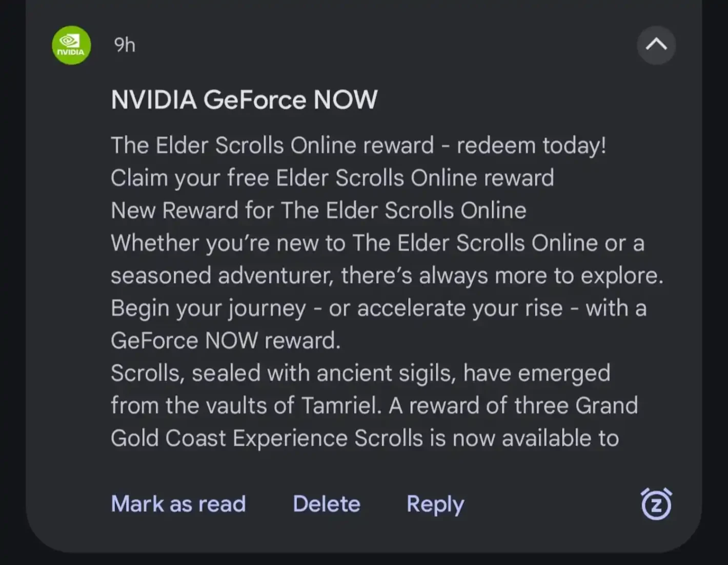The height and width of the screenshot is (565, 728).
Task: Tap "Claim your free Elder Scrolls Online reward"
Action: [332, 178]
